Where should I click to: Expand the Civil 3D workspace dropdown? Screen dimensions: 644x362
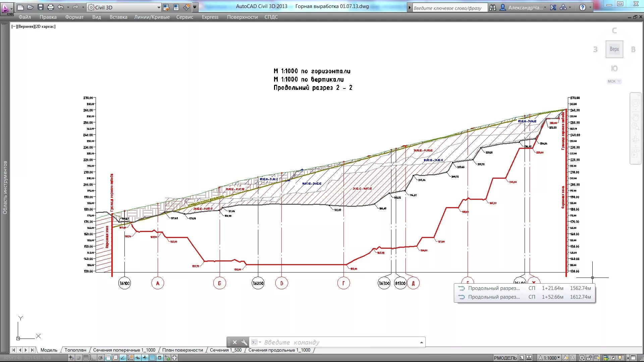click(x=159, y=7)
